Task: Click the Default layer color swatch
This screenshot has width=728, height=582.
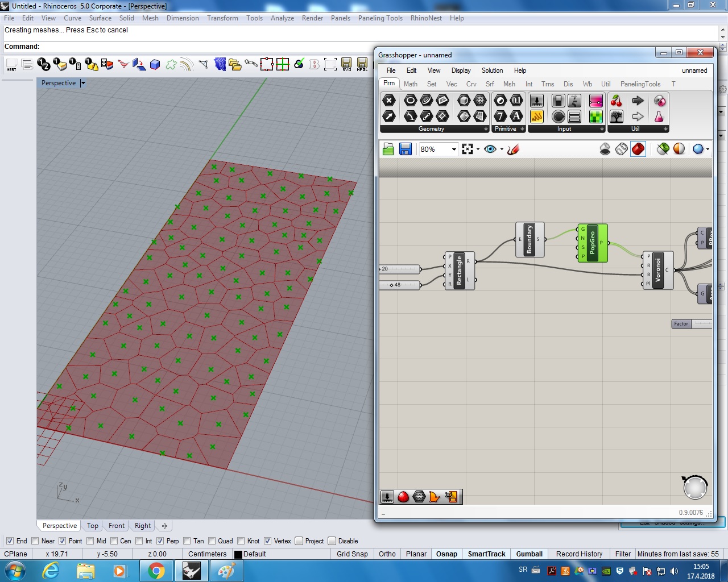Action: (238, 554)
